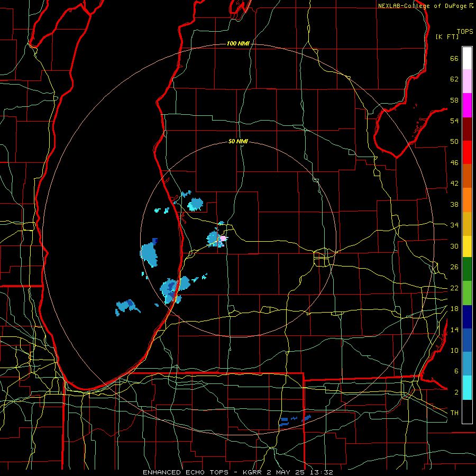Select the light green 22 kft legend swatch

click(x=467, y=293)
